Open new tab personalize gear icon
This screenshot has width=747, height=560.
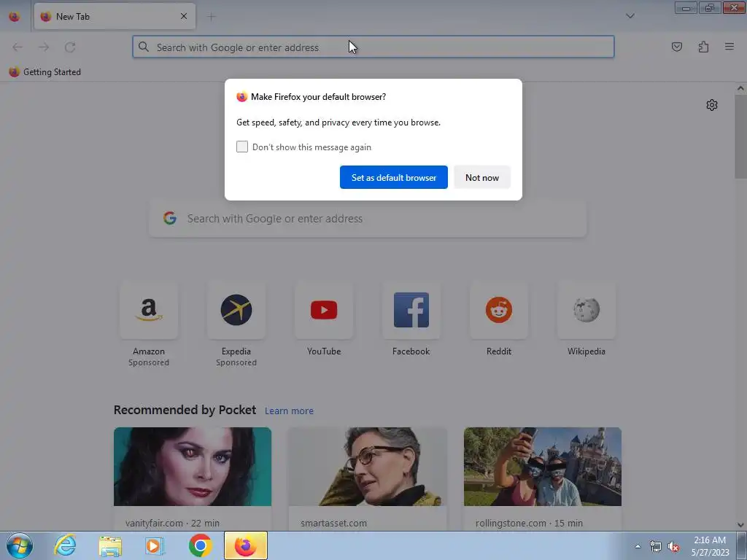(x=712, y=105)
